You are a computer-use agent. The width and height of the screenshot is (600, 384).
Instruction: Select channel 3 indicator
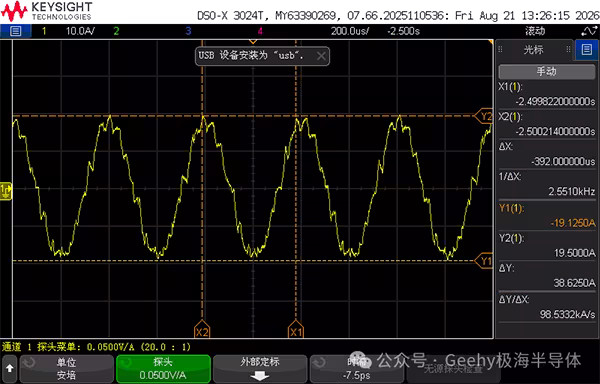click(x=188, y=31)
